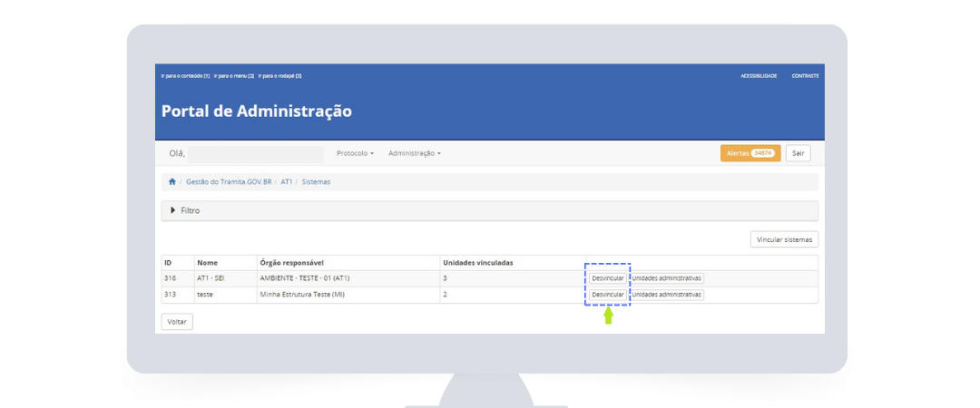Open Unidades administrativas for the teste system
The image size is (980, 408).
(x=667, y=295)
